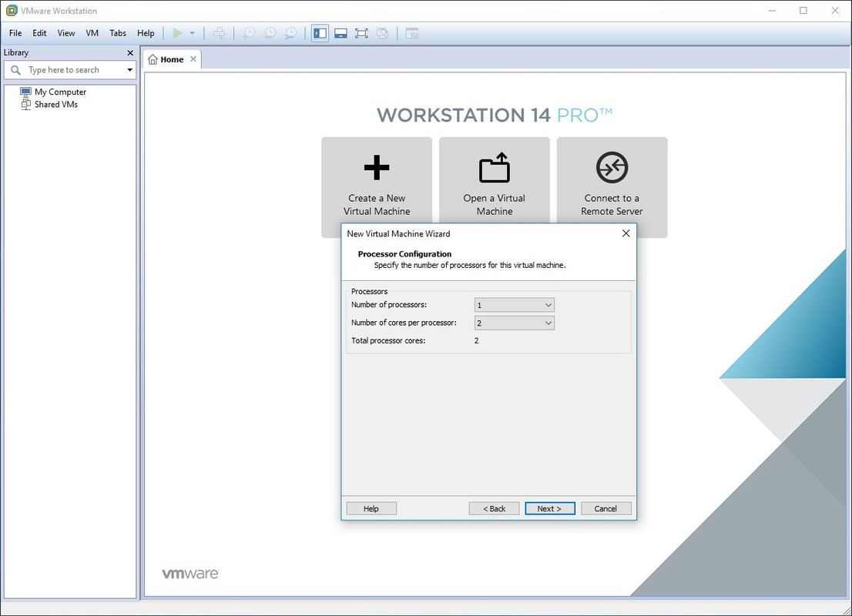The width and height of the screenshot is (852, 616).
Task: Click the wizard Help button
Action: coord(371,508)
